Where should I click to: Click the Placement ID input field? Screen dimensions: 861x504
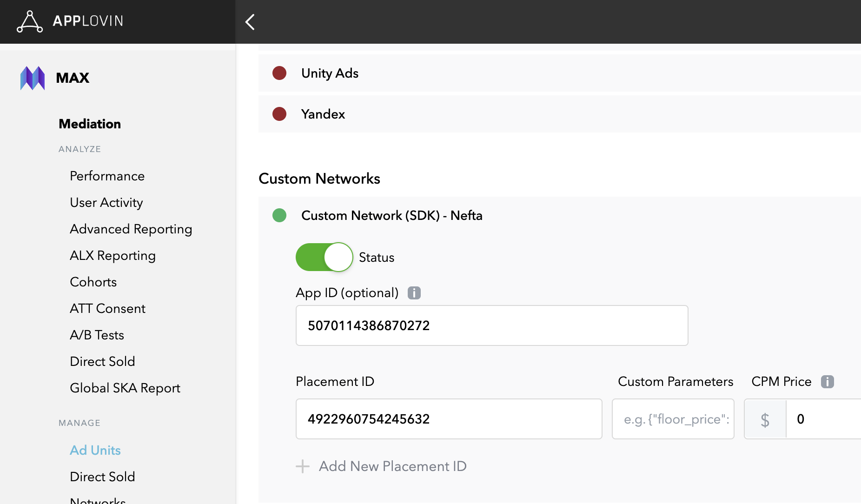[x=449, y=419]
